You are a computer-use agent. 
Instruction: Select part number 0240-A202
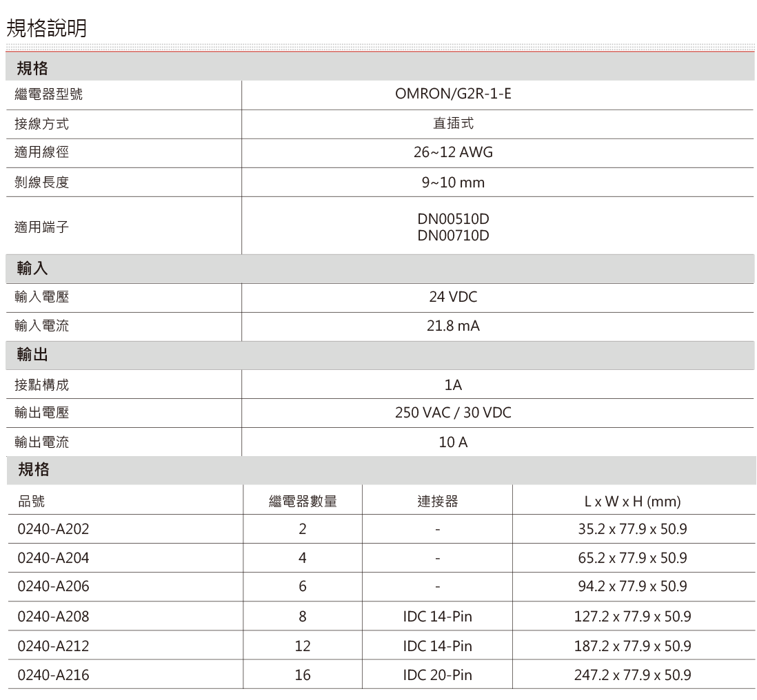click(53, 528)
